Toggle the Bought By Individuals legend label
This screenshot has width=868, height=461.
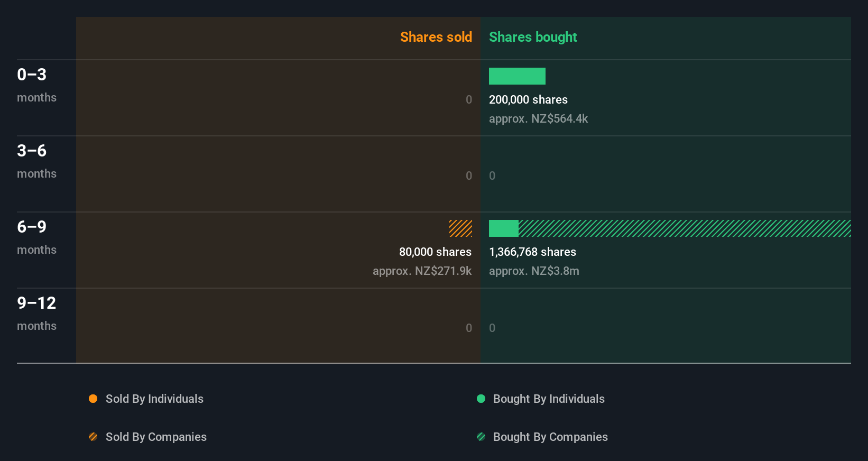point(549,399)
